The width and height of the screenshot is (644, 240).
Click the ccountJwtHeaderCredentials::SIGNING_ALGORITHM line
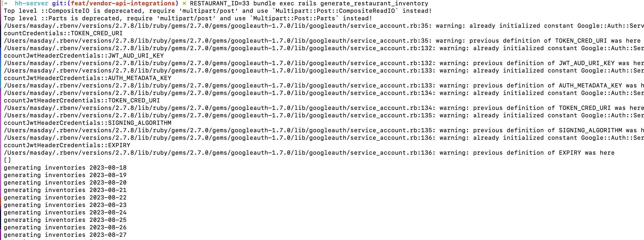point(87,123)
